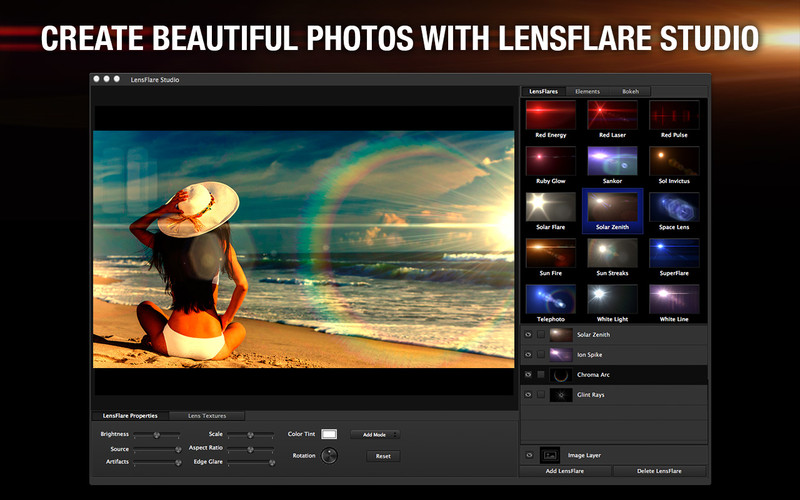Hide the Solar Zenith layer with eye icon
The height and width of the screenshot is (500, 800).
point(528,335)
